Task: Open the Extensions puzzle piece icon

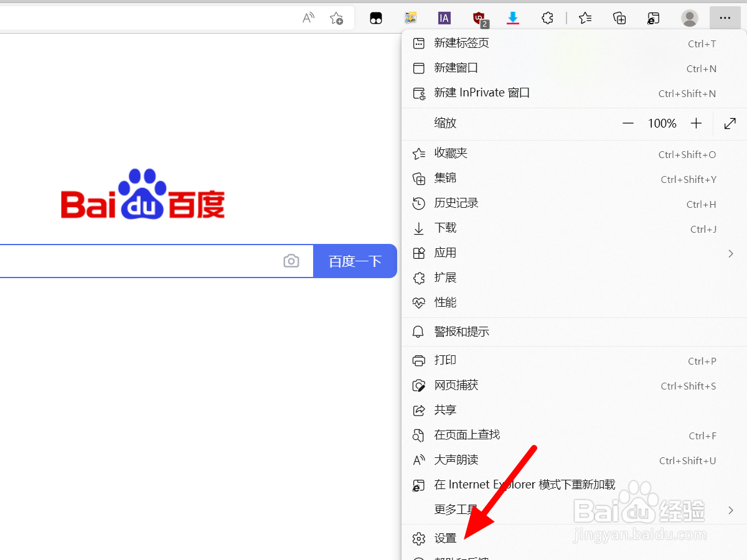Action: point(547,18)
